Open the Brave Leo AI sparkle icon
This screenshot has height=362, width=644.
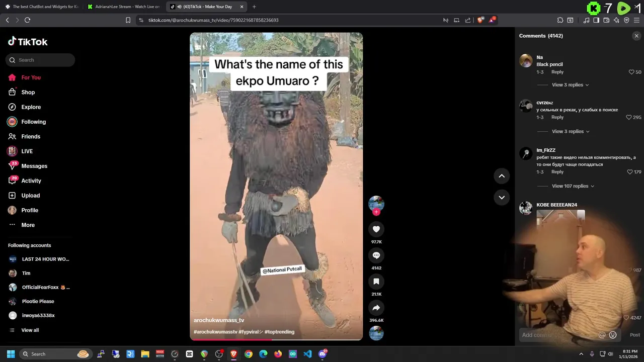pyautogui.click(x=616, y=20)
